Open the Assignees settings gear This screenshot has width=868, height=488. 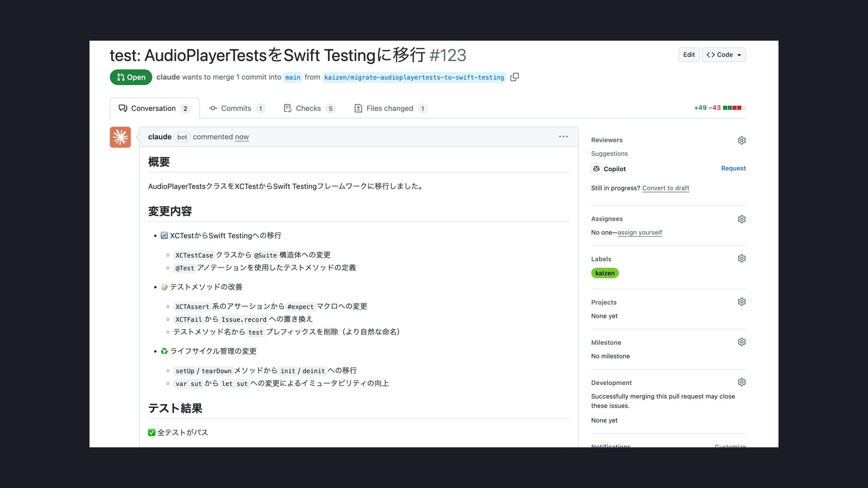741,219
